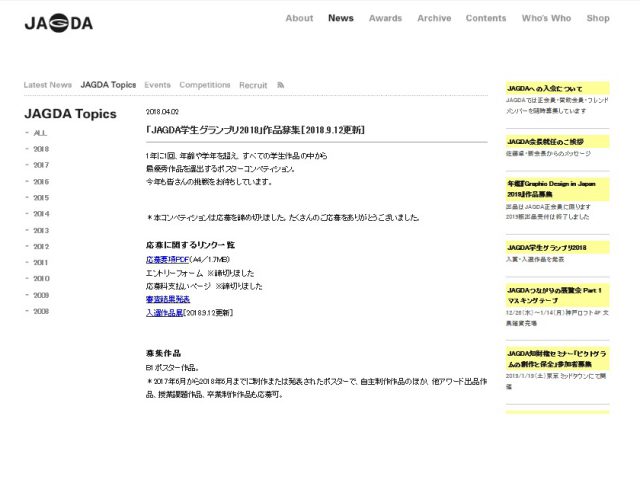This screenshot has width=640, height=480.
Task: Open the 応募要項PDF link
Action: 167,260
